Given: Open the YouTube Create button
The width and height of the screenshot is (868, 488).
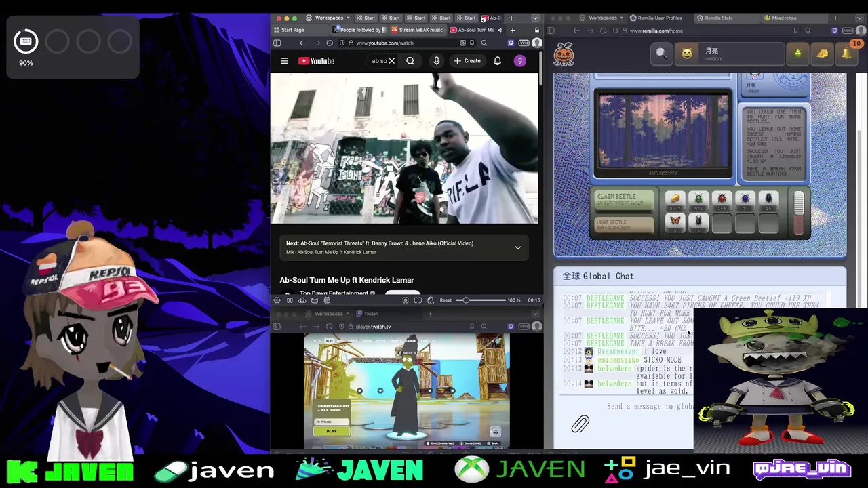Looking at the screenshot, I should click(x=467, y=61).
